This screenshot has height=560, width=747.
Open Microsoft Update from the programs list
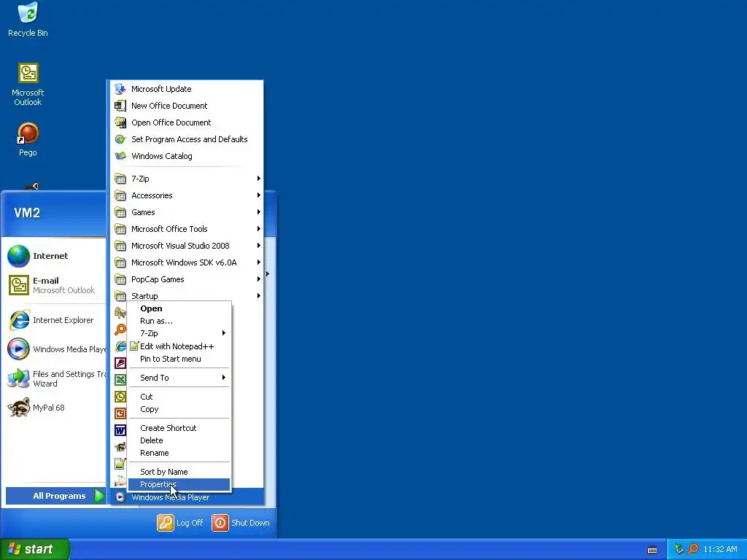186,89
